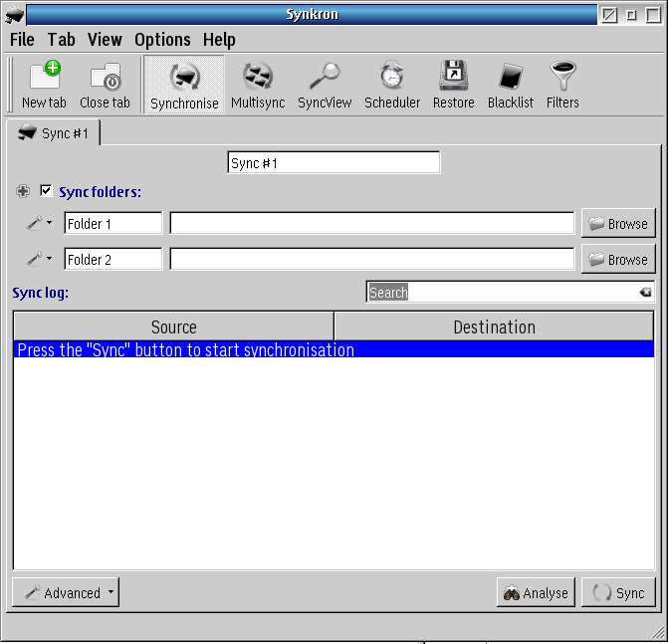Screen dimensions: 668x644
Task: Open the Scheduler alarm clock icon
Action: pyautogui.click(x=392, y=85)
